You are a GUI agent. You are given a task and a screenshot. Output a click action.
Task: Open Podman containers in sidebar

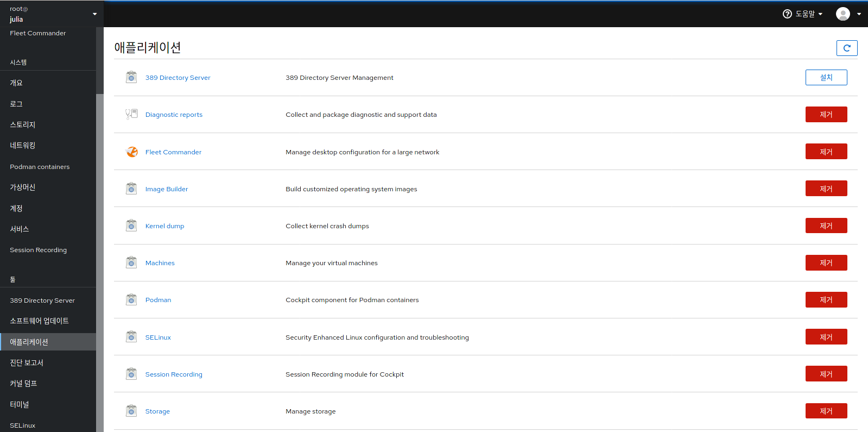48,167
